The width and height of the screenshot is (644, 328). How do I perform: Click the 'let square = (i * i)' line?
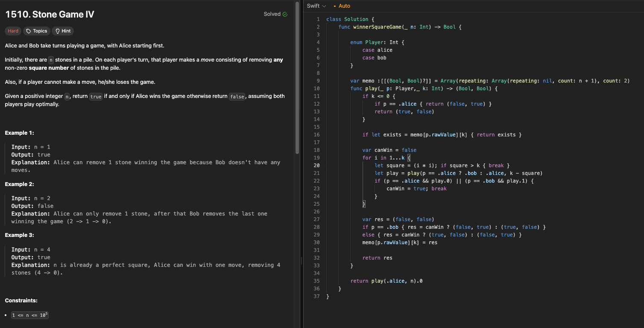click(x=442, y=165)
